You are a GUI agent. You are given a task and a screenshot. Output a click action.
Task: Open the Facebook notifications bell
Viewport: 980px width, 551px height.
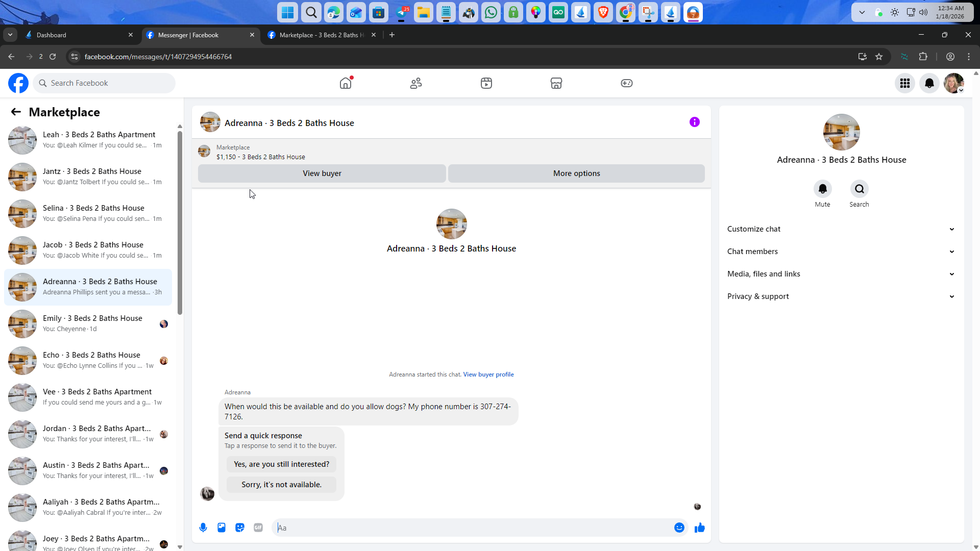929,83
